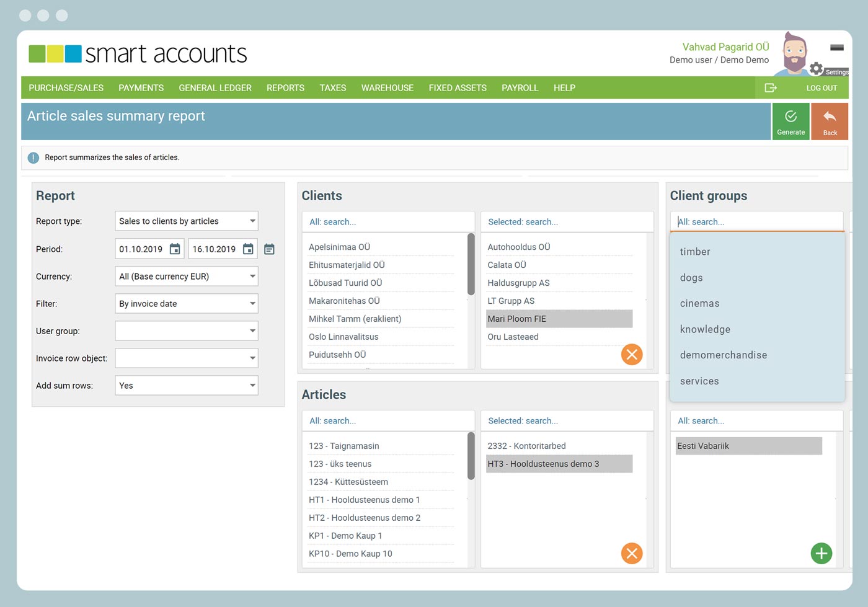Screen dimensions: 868x607
Task: Open the FIXED ASSETS menu
Action: 458,88
